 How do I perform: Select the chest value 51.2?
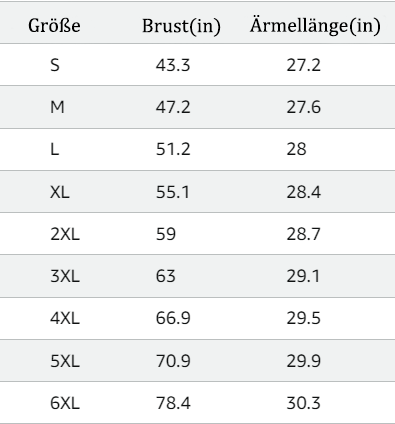[x=173, y=149]
